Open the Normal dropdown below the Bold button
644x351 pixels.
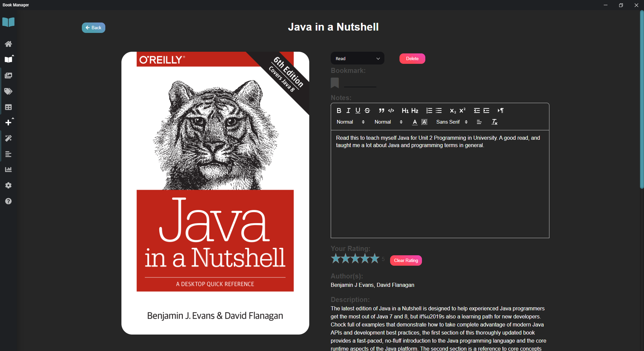[x=351, y=122]
